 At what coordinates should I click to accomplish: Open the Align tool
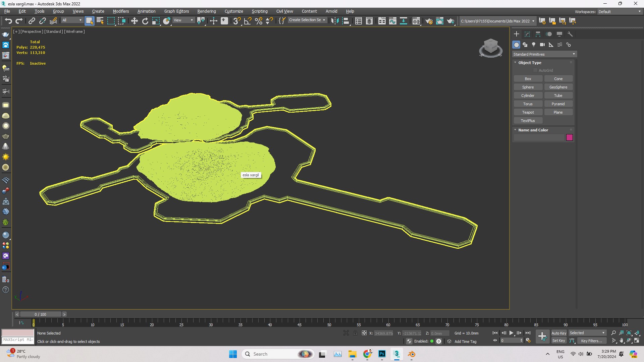[346, 21]
